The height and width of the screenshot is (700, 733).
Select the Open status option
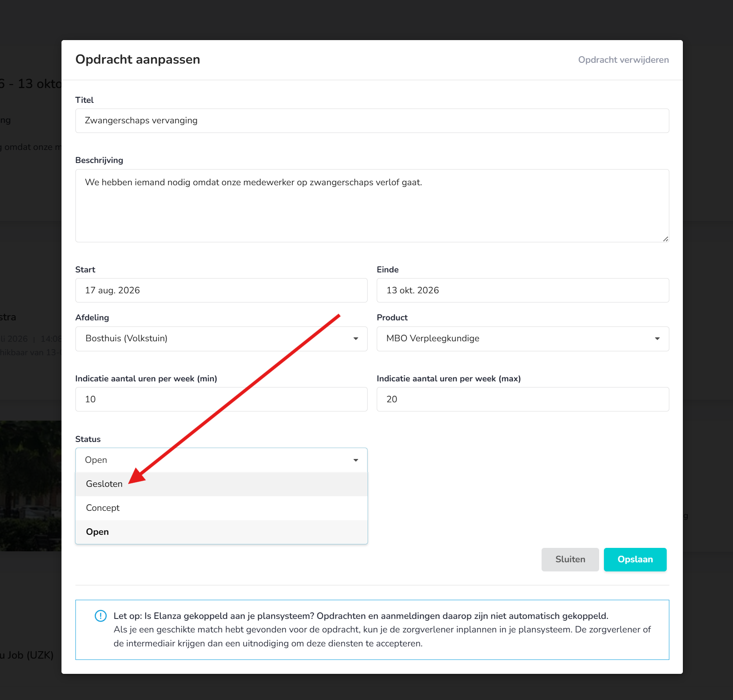coord(222,532)
